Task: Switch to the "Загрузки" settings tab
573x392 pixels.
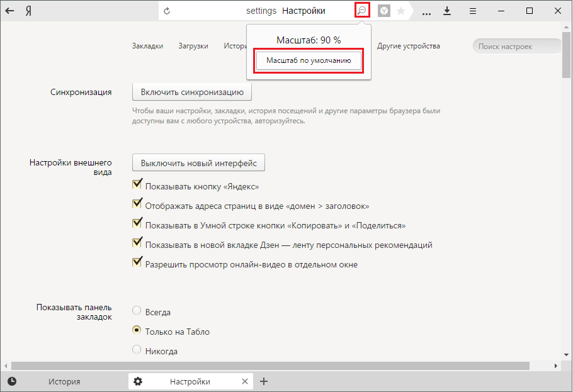Action: point(193,46)
